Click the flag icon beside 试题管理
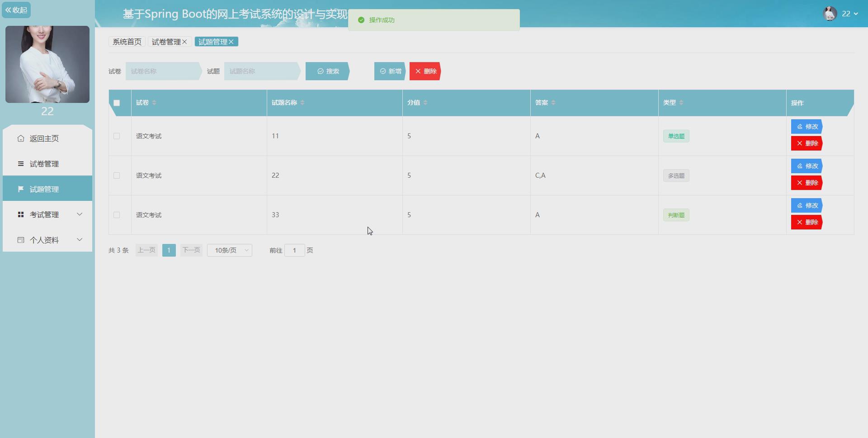868x438 pixels. (x=21, y=189)
